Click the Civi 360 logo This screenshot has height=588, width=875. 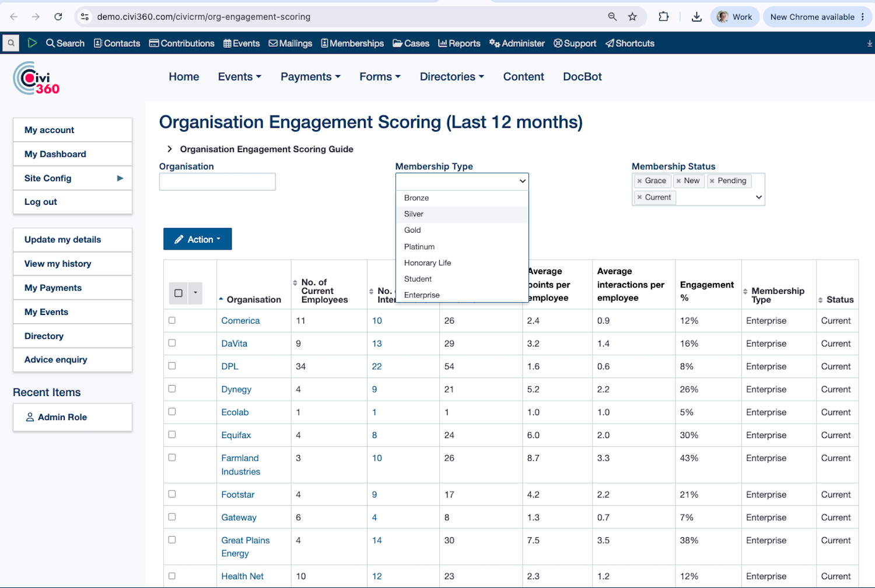coord(37,78)
